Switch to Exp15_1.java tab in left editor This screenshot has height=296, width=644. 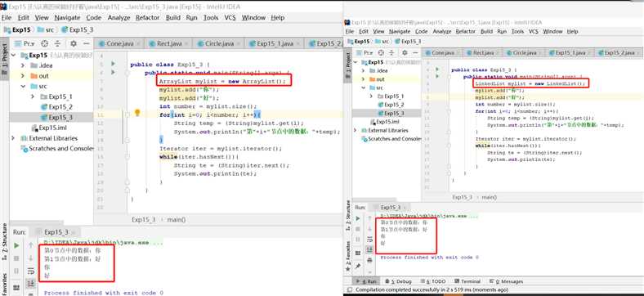tap(275, 43)
